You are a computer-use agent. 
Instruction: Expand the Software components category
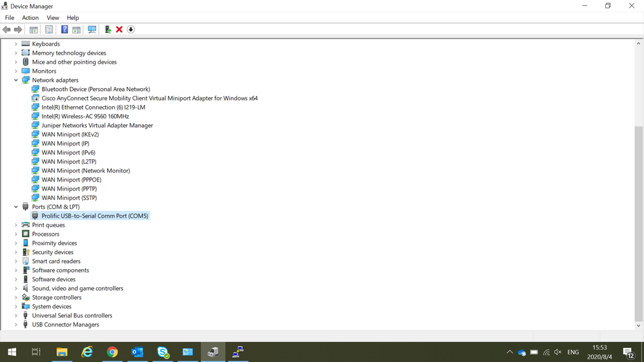coord(16,270)
